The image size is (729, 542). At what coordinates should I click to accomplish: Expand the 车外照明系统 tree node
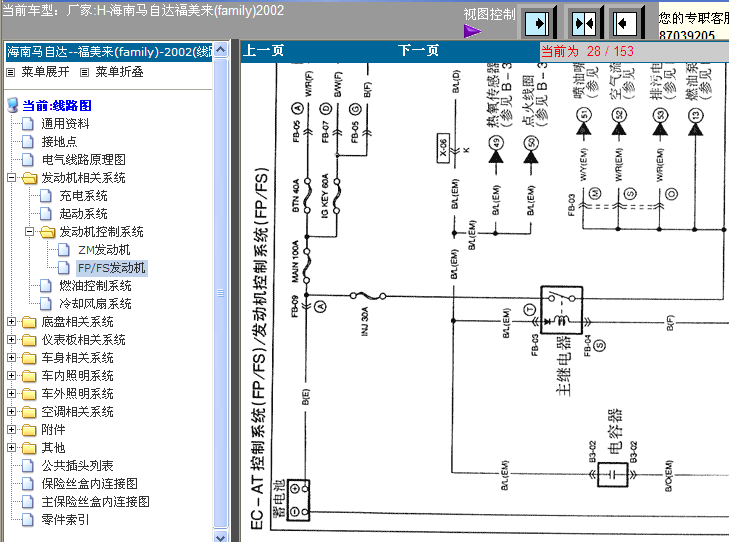pyautogui.click(x=12, y=394)
